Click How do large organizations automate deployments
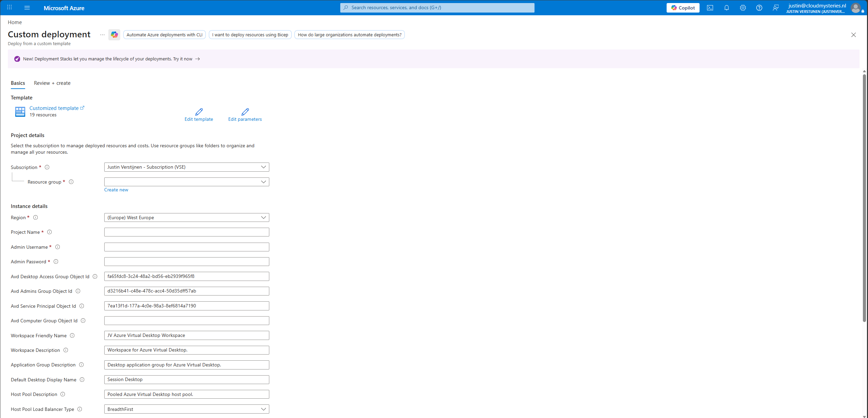 pyautogui.click(x=350, y=35)
